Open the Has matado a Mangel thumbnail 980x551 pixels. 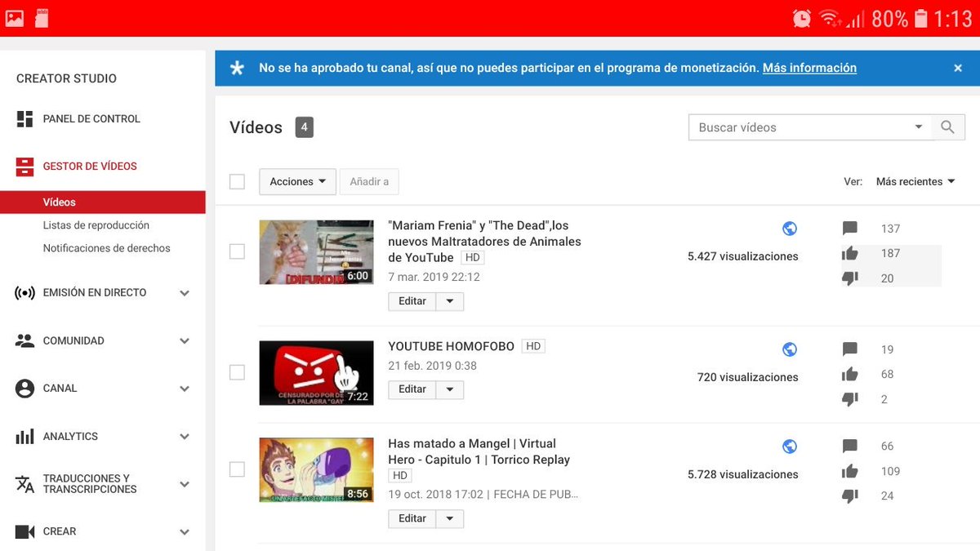click(x=316, y=470)
